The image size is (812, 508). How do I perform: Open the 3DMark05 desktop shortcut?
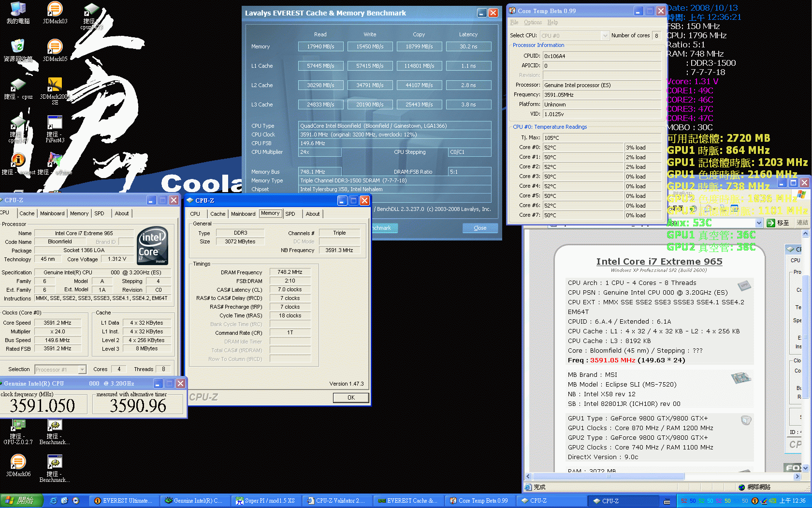(55, 51)
